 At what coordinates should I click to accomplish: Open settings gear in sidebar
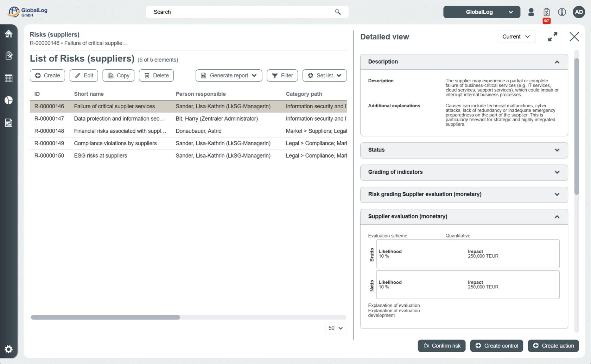pos(9,349)
